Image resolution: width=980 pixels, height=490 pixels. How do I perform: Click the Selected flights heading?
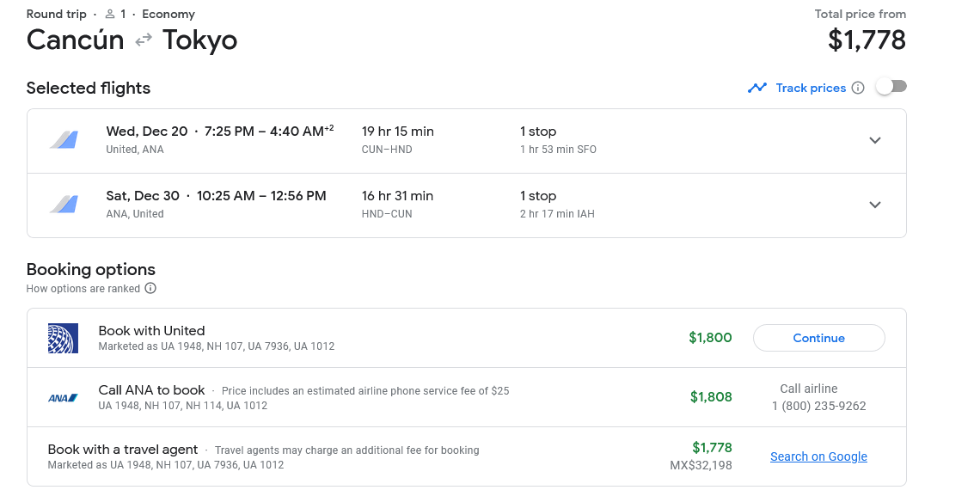click(x=89, y=89)
